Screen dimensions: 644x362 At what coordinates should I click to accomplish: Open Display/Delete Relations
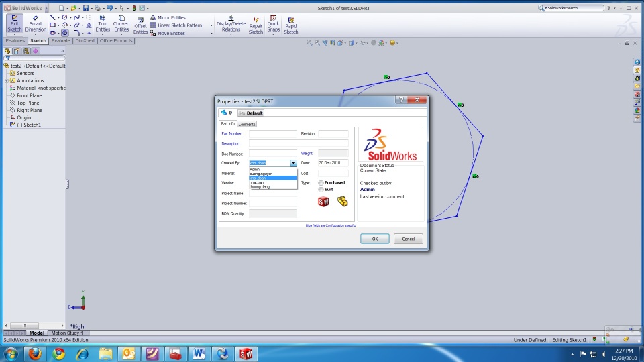231,24
